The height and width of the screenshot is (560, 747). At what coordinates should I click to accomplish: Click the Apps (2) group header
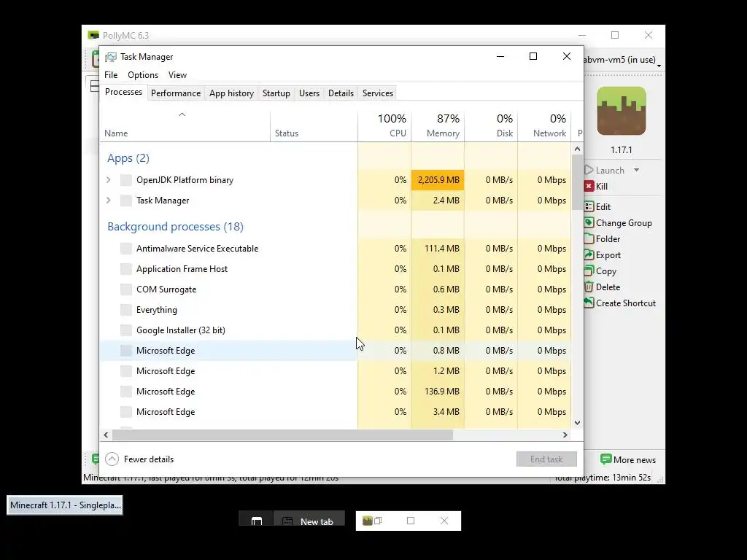click(x=128, y=158)
